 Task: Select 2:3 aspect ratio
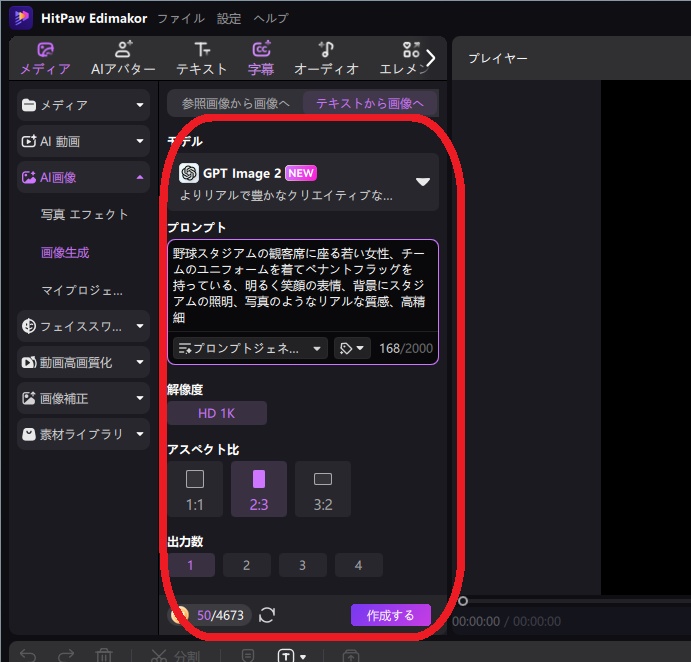(259, 489)
